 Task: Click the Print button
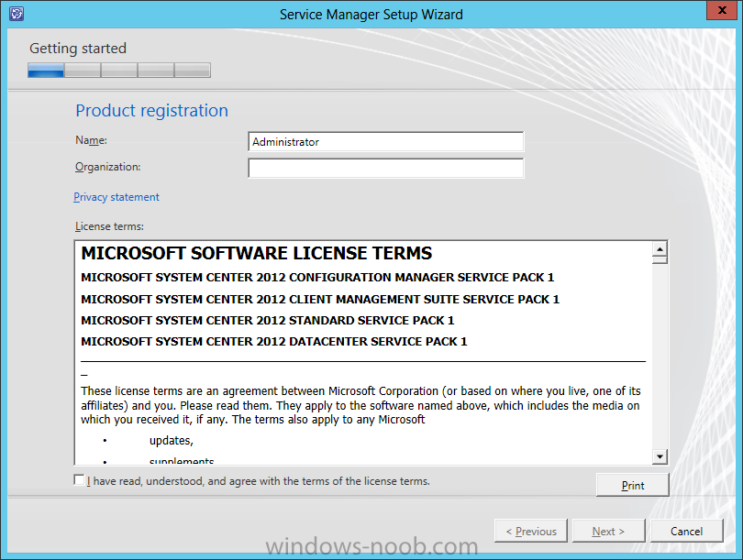(633, 485)
